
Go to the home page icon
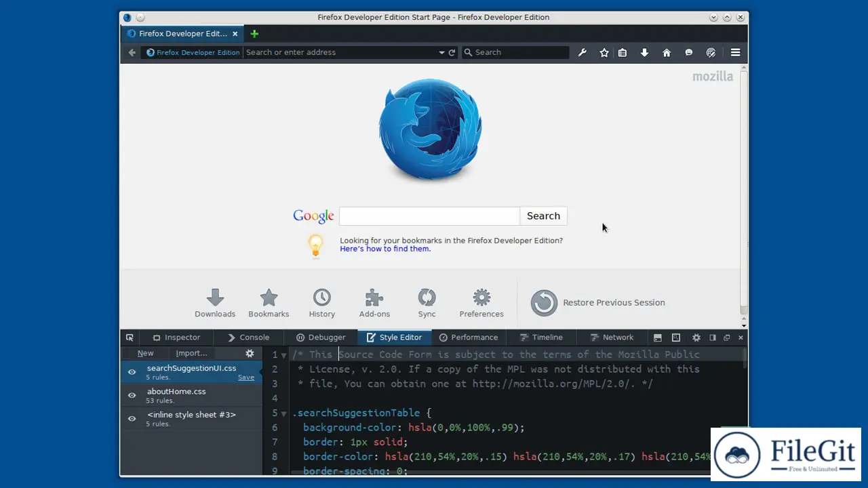(x=667, y=52)
